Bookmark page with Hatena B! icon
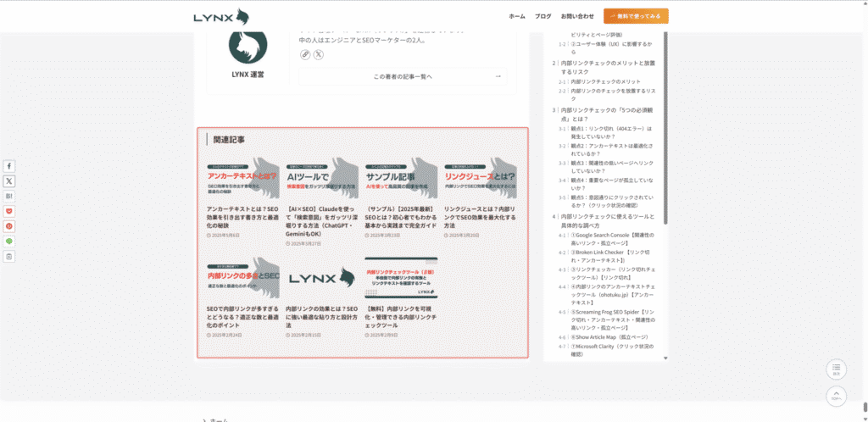 click(x=9, y=196)
